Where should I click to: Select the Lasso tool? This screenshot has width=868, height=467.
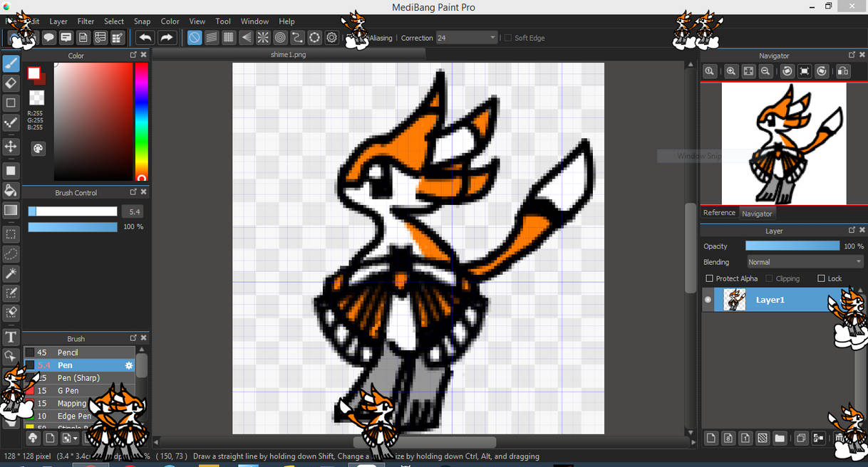11,253
